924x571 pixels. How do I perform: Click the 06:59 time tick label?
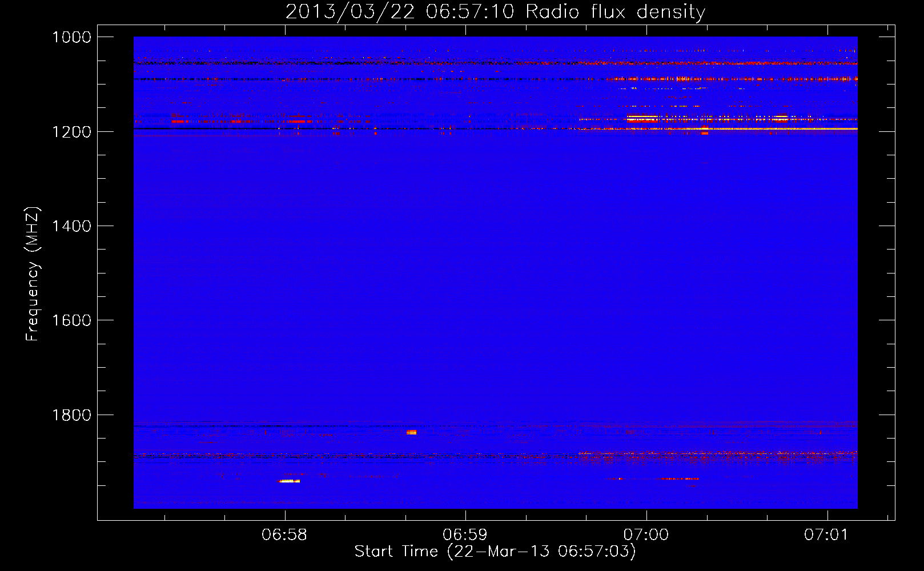point(465,535)
